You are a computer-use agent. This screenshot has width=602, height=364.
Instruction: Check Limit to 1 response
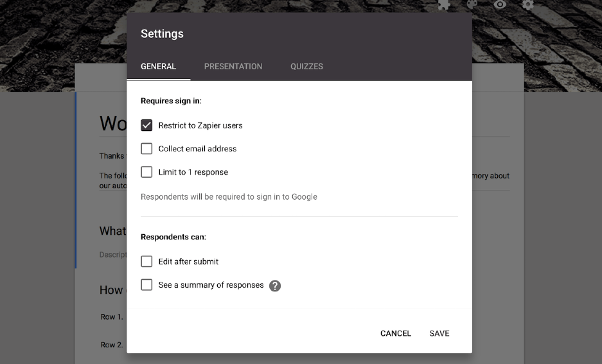(146, 172)
